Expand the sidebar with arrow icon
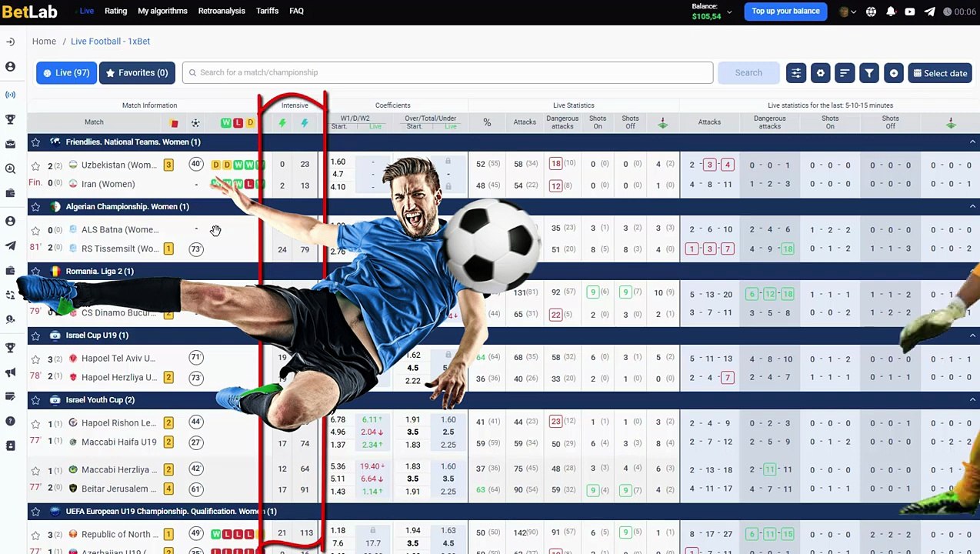Viewport: 980px width, 554px height. pyautogui.click(x=10, y=42)
